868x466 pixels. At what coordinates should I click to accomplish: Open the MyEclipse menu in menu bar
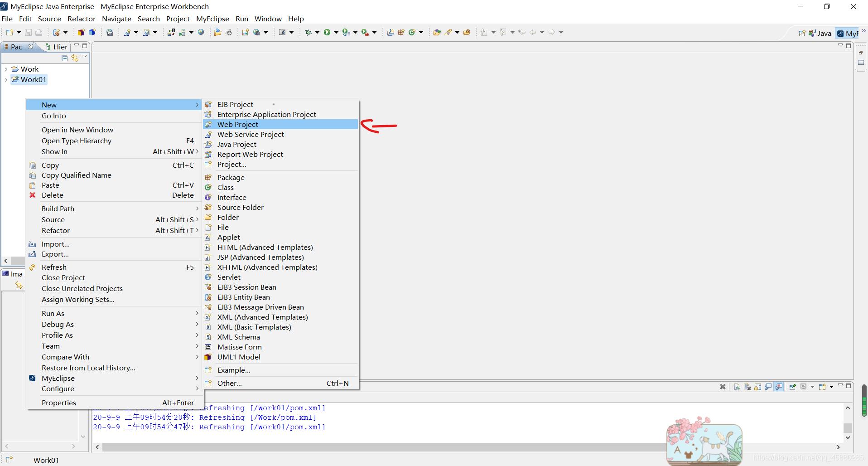212,19
